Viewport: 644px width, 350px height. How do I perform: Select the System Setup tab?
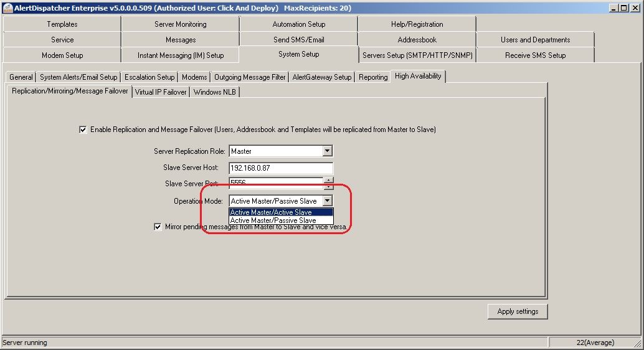(298, 54)
